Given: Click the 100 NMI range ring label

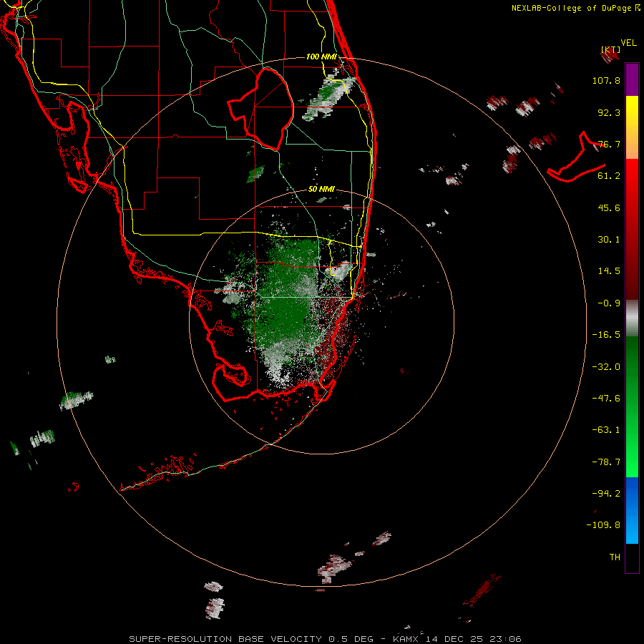Looking at the screenshot, I should click(321, 57).
